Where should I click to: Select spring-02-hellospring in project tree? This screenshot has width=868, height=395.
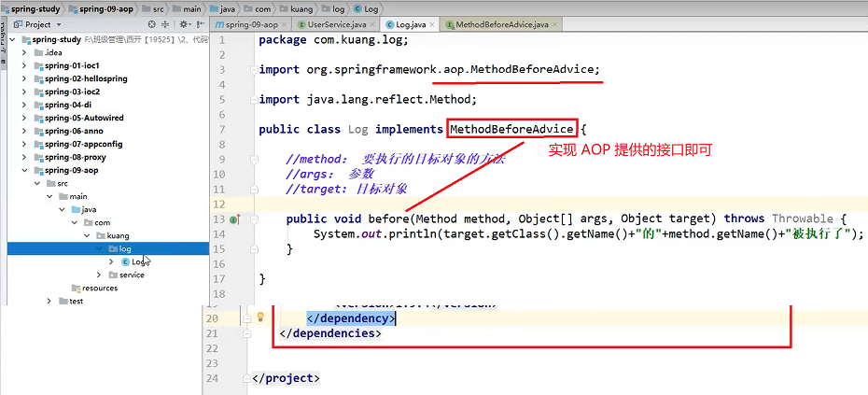pyautogui.click(x=86, y=78)
